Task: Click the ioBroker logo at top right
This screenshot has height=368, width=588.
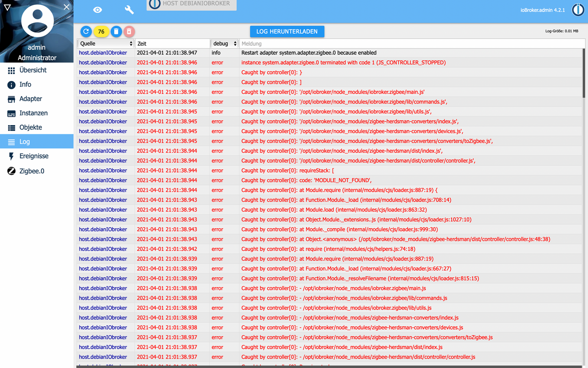Action: (578, 10)
